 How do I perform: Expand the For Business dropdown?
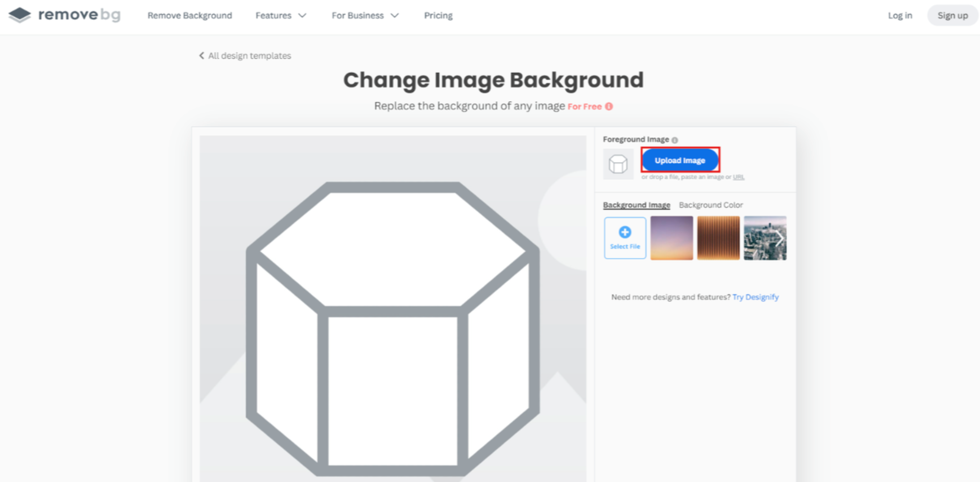[365, 15]
